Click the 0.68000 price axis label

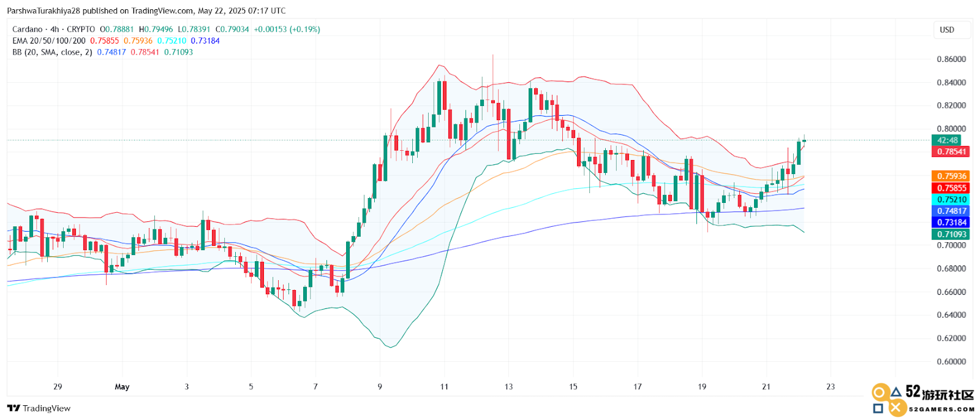tap(951, 269)
